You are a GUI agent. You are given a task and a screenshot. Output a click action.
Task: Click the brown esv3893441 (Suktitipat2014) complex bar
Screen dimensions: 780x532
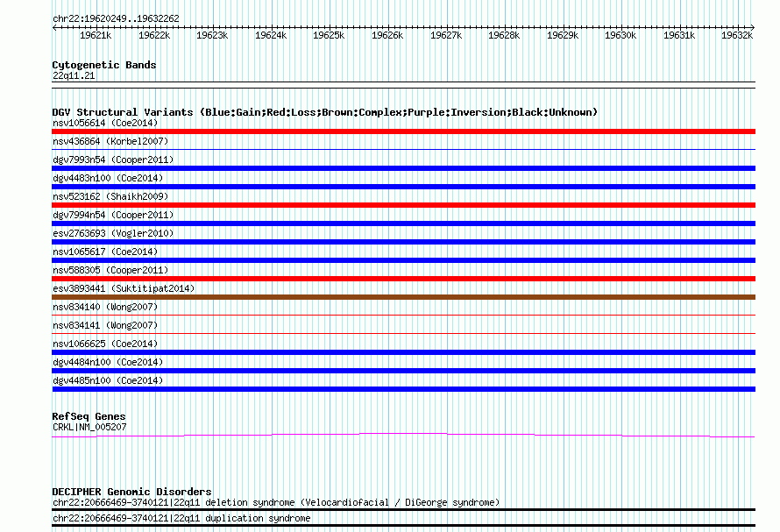coord(403,297)
